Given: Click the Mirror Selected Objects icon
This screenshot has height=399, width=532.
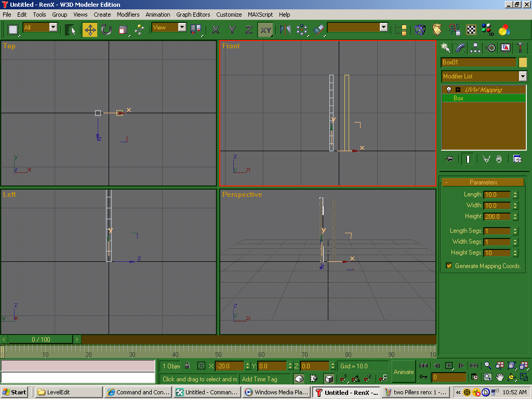Looking at the screenshot, I should click(x=285, y=30).
